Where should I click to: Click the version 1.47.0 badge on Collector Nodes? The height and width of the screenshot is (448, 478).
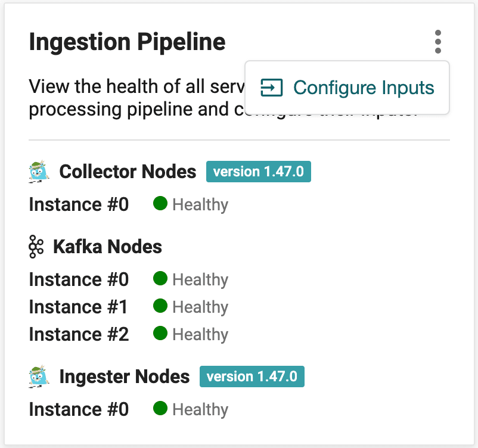pyautogui.click(x=258, y=172)
